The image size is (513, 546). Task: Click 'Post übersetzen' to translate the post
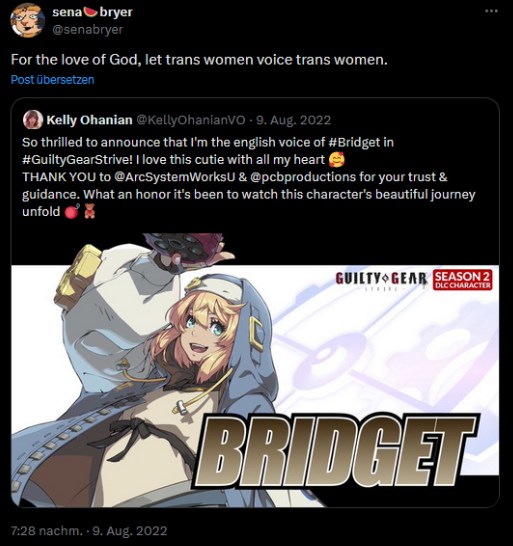[53, 80]
